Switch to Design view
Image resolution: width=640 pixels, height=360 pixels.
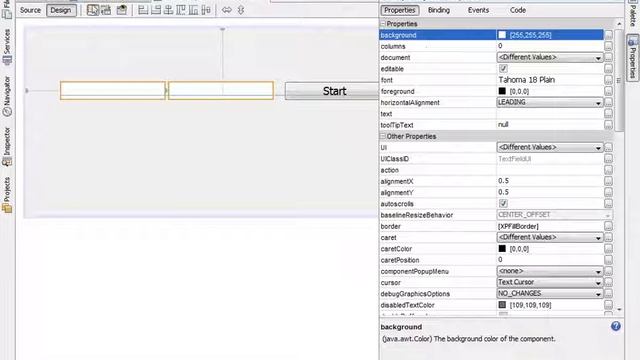click(61, 10)
